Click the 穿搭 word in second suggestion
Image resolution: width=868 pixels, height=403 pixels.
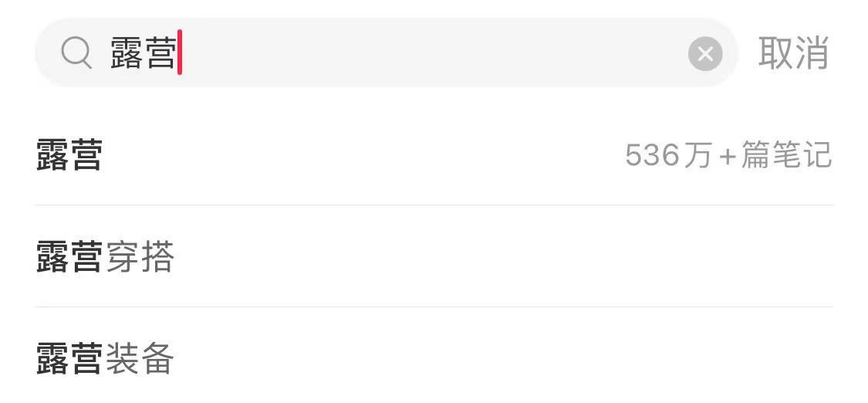(140, 257)
